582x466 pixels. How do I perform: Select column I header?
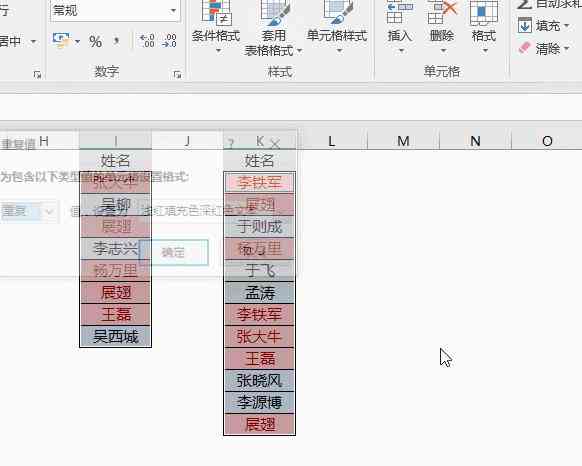tap(115, 140)
